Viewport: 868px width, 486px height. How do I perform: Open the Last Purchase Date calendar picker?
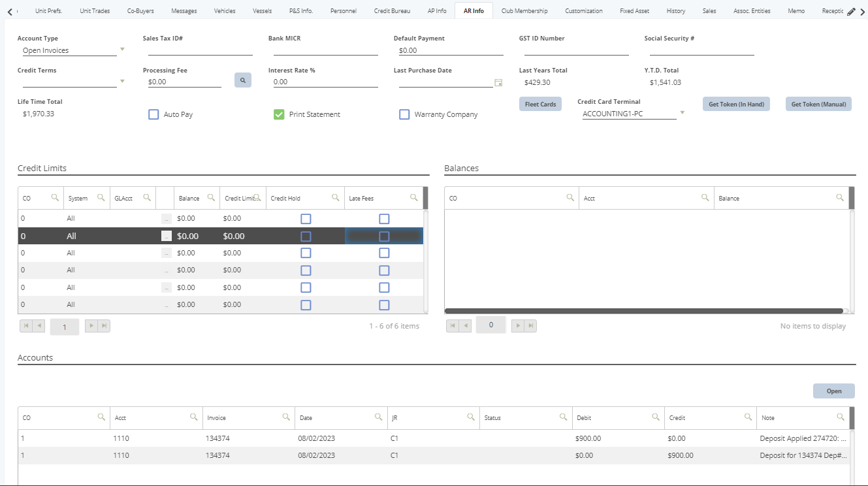coord(498,82)
